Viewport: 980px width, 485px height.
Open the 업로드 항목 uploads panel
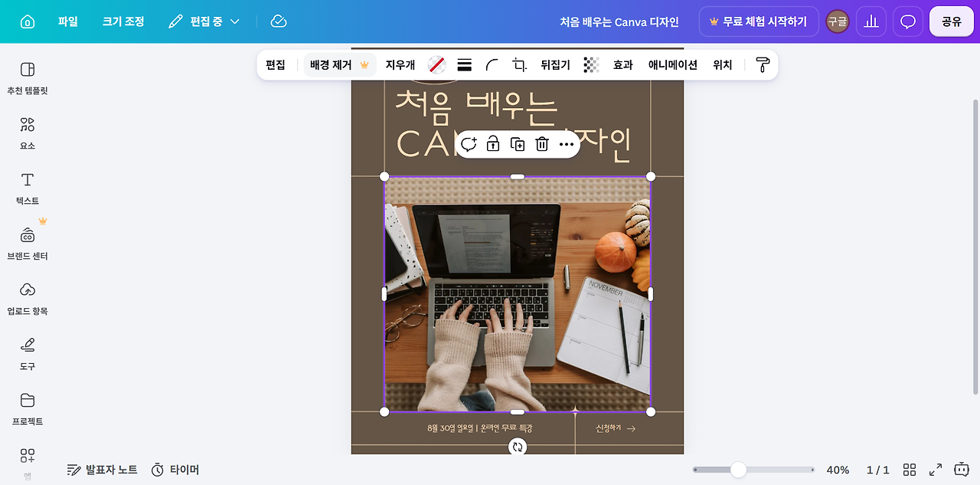click(x=28, y=298)
